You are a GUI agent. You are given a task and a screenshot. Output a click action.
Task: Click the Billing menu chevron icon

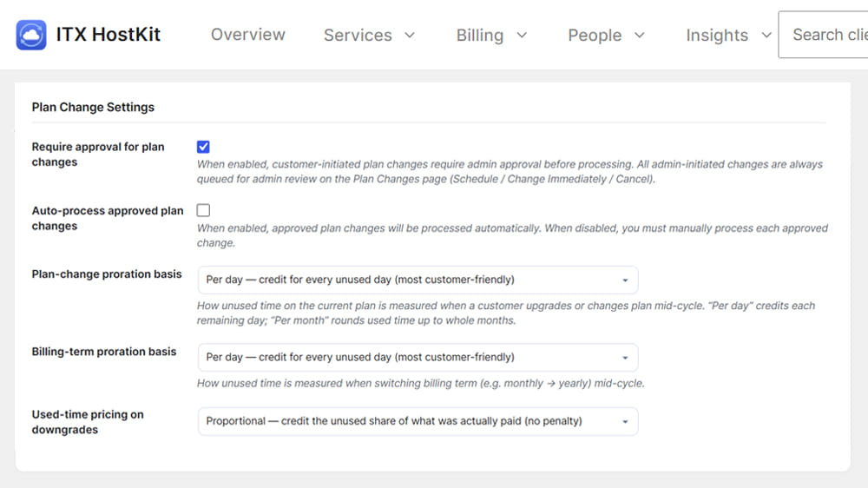pyautogui.click(x=522, y=36)
